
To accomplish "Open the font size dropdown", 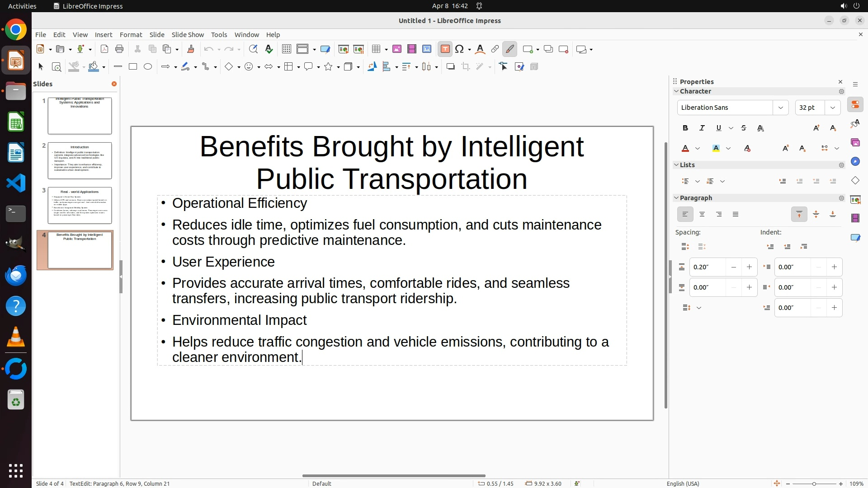I will (x=833, y=108).
